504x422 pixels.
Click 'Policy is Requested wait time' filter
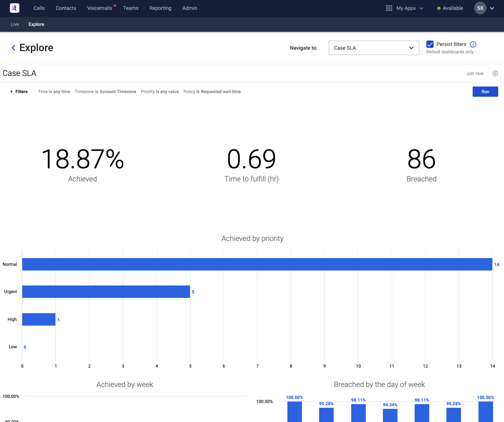click(212, 92)
